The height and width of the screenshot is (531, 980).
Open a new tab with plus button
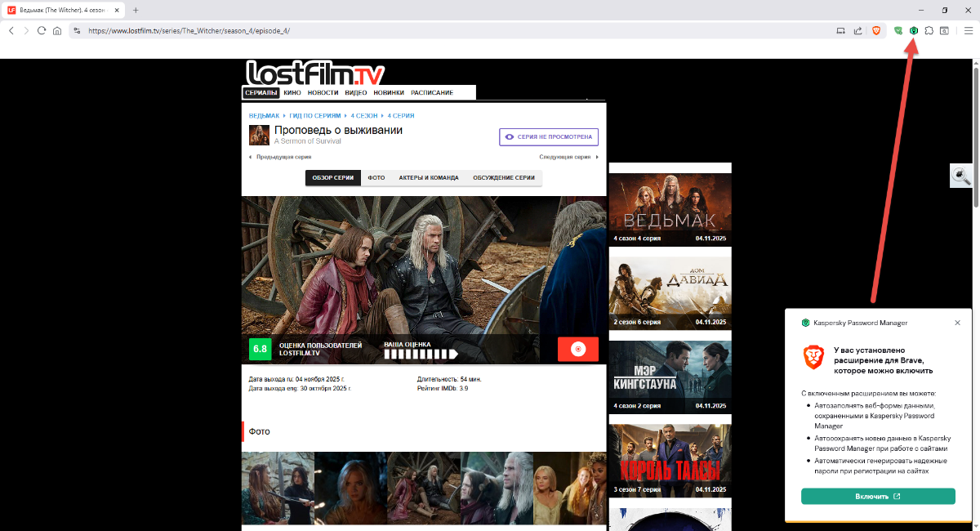pos(136,10)
